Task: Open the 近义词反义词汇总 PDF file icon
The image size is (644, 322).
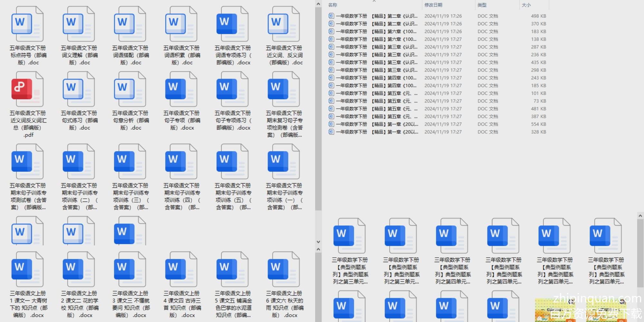Action: pos(27,89)
